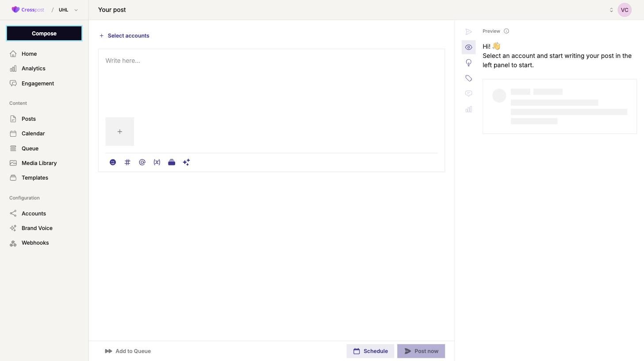
Task: Open the ideas lightbulb panel
Action: (469, 63)
